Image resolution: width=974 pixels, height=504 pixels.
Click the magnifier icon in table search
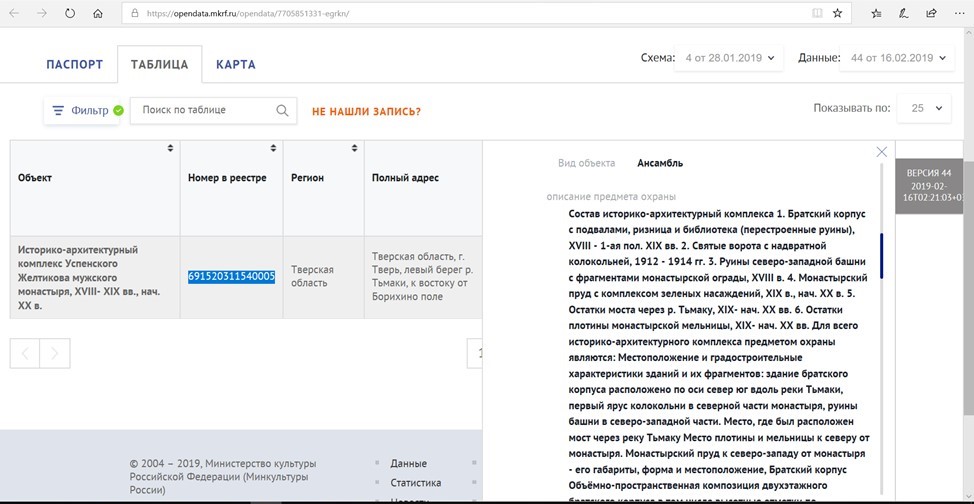[282, 111]
